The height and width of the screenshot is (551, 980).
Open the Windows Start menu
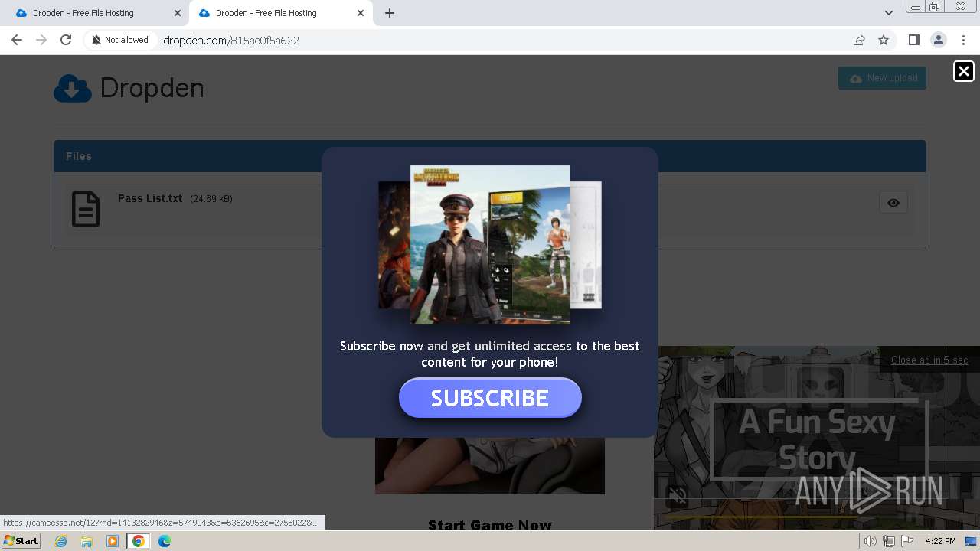point(21,541)
